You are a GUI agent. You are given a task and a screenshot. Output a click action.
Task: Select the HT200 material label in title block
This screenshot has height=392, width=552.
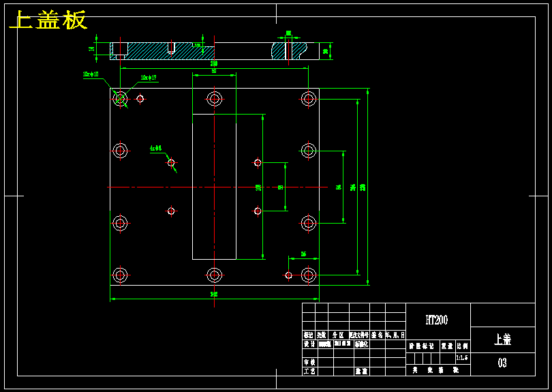pyautogui.click(x=437, y=320)
